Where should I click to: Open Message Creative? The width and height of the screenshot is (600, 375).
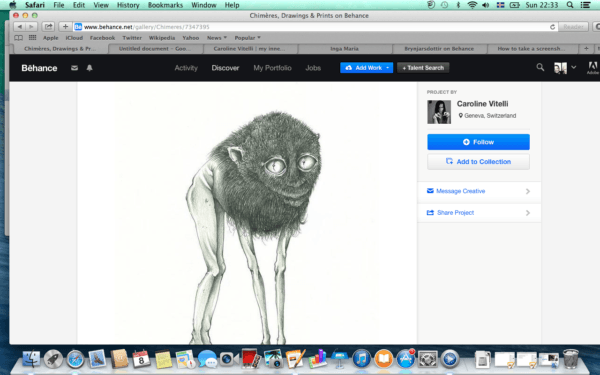click(461, 191)
